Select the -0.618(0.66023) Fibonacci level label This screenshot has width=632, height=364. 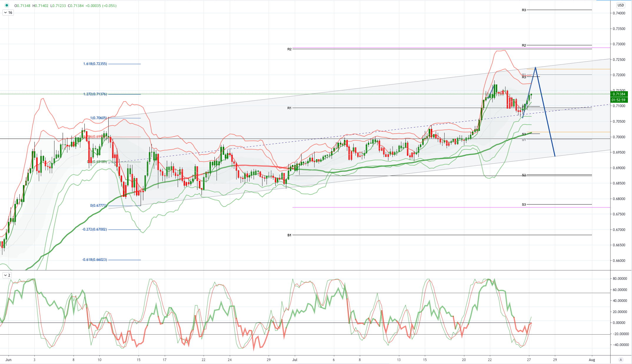coord(94,260)
